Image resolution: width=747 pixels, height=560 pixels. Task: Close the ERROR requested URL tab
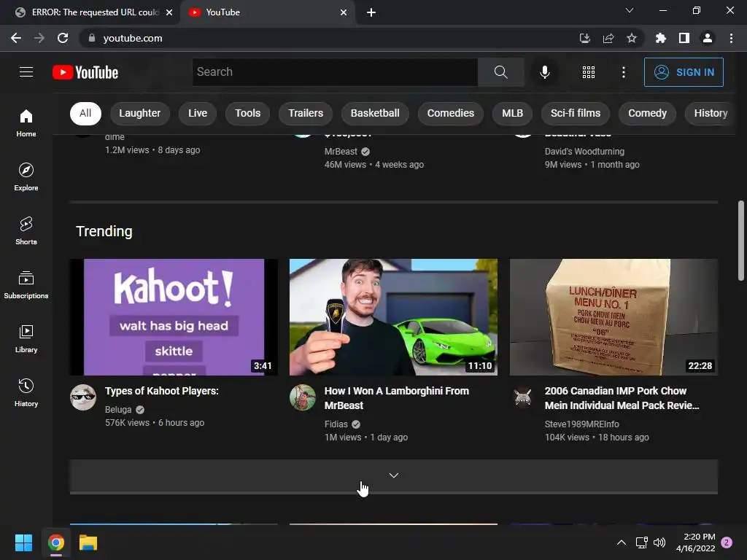coord(169,12)
